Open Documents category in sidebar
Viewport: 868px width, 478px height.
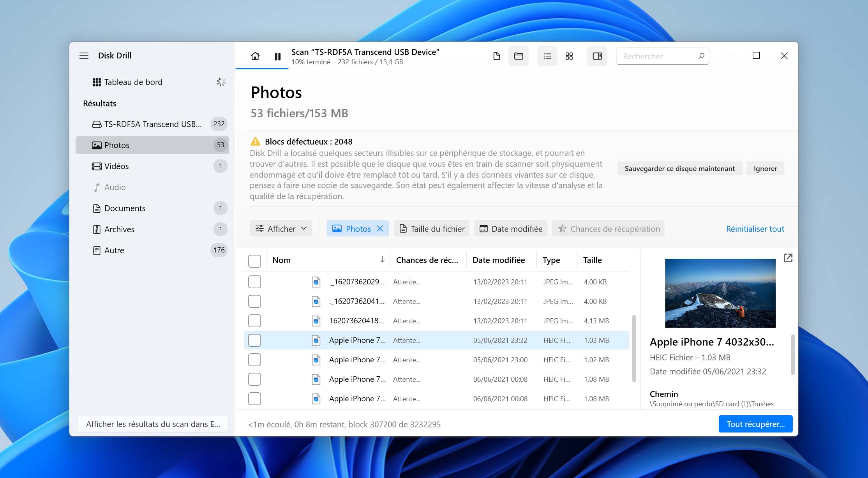[152, 208]
